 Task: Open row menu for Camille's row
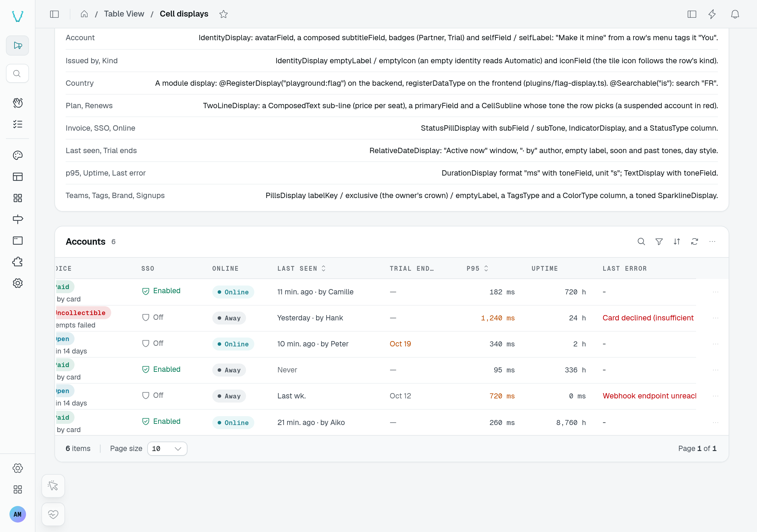click(x=716, y=292)
